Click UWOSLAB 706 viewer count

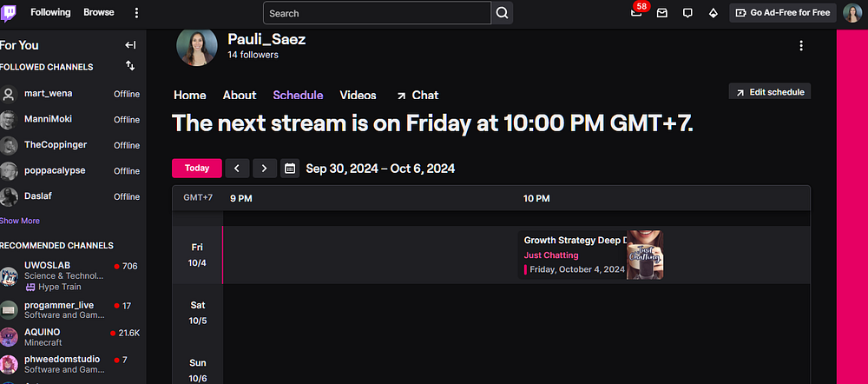point(126,266)
